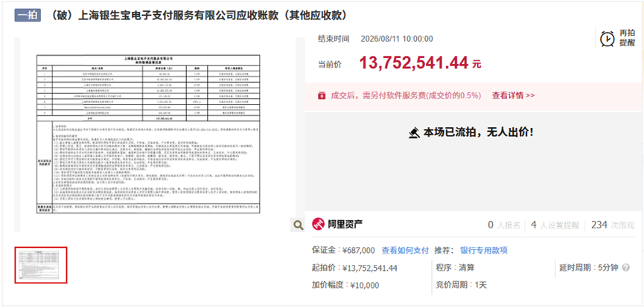Click the 本场已流拍，无人出价！ notice text
The height and width of the screenshot is (308, 644).
(x=479, y=132)
